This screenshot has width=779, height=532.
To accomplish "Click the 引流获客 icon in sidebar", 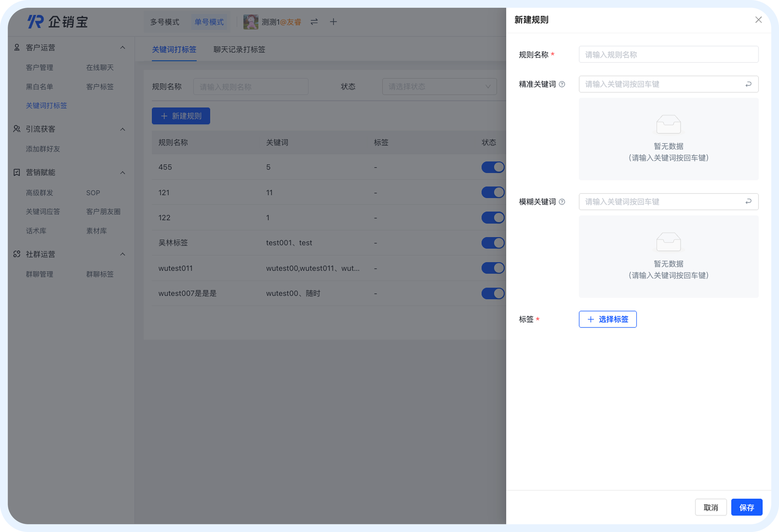I will coord(16,129).
